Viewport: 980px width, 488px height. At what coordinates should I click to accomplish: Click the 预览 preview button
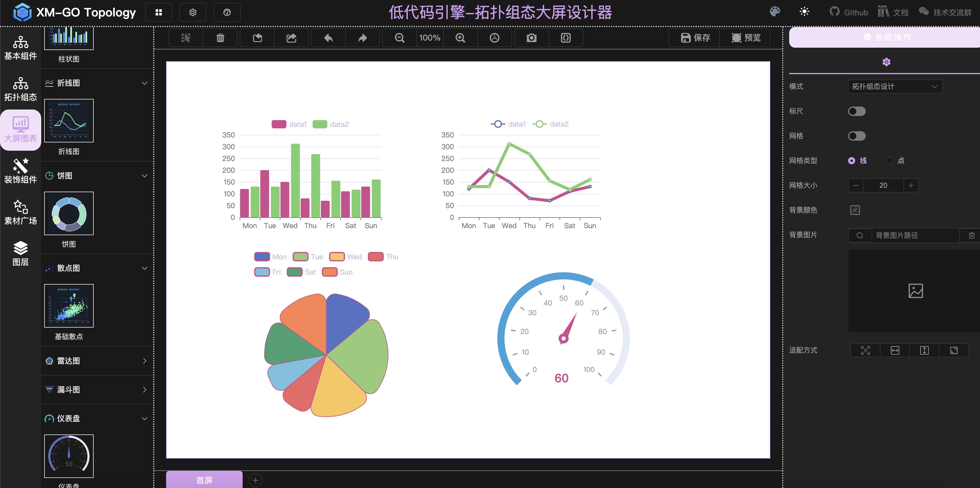pos(745,38)
